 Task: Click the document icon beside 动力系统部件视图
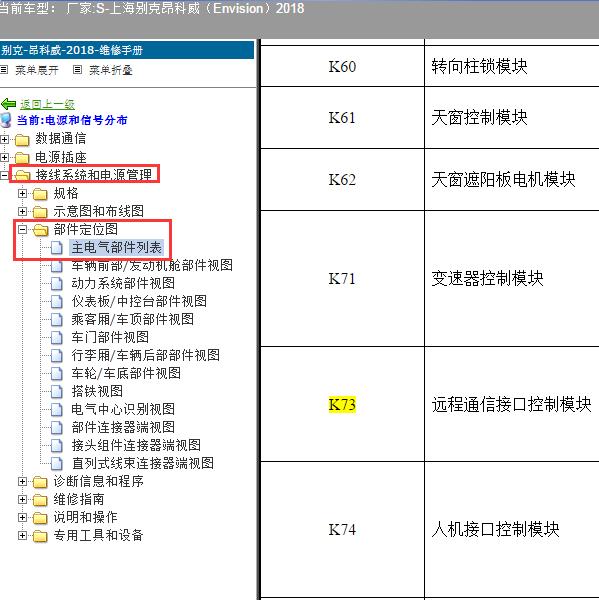(x=57, y=284)
